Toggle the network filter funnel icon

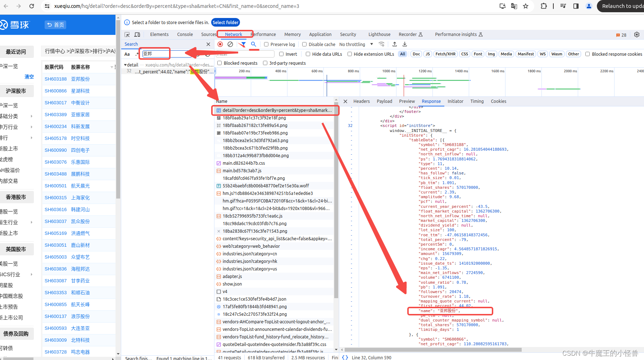(x=243, y=44)
